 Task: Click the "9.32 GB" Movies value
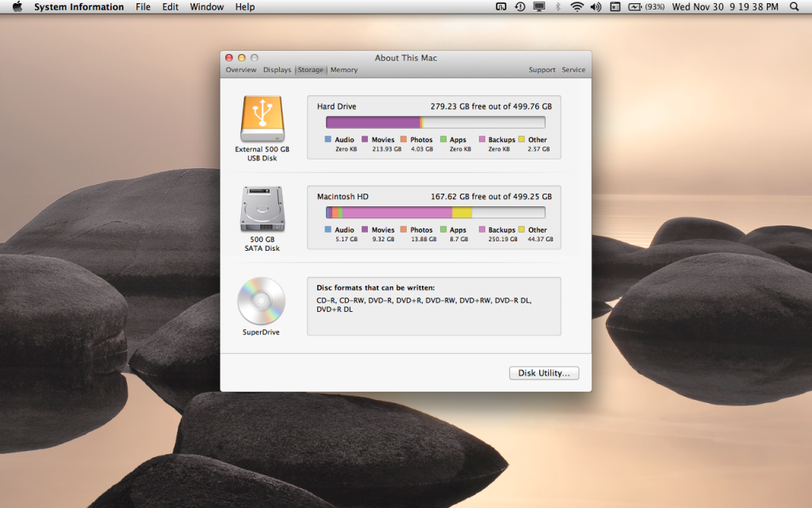(x=383, y=239)
